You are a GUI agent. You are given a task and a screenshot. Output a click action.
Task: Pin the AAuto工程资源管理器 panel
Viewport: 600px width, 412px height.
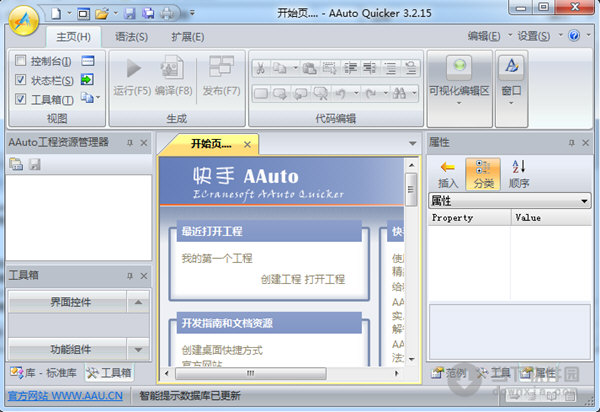(130, 143)
